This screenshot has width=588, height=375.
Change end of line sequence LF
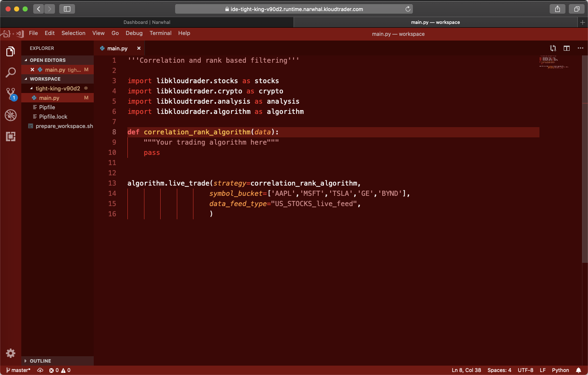coord(543,370)
